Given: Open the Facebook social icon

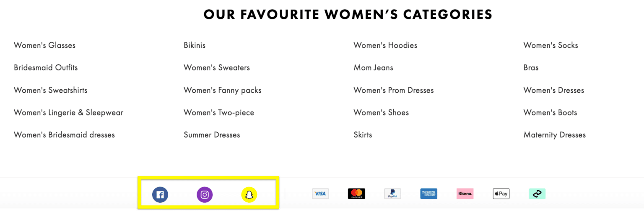Looking at the screenshot, I should click(160, 195).
